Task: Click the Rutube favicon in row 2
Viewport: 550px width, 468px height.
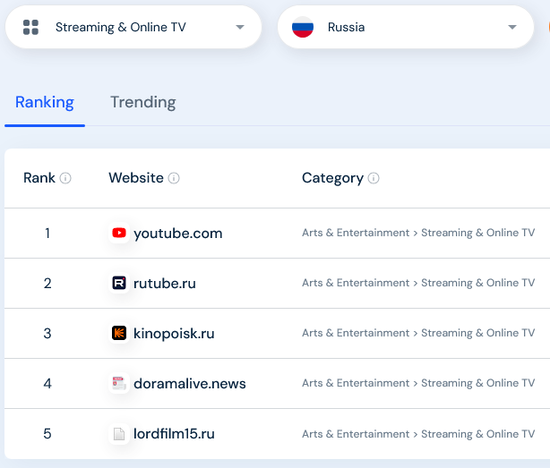Action: coord(119,283)
